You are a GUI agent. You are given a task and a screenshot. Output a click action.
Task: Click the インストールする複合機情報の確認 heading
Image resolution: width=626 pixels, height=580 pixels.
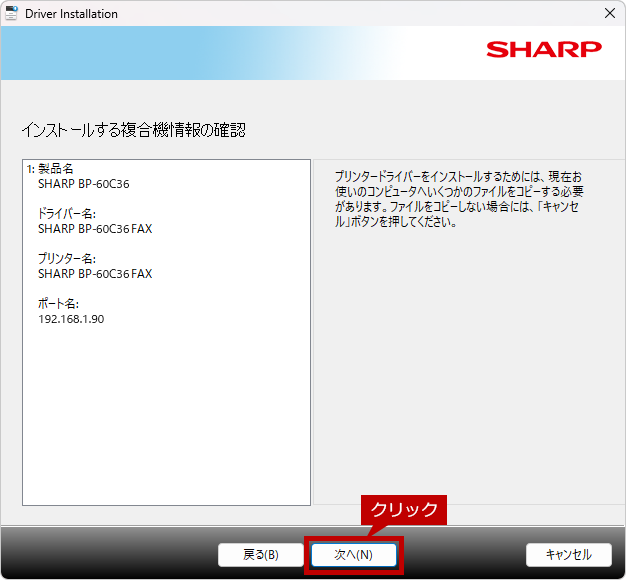coord(134,130)
